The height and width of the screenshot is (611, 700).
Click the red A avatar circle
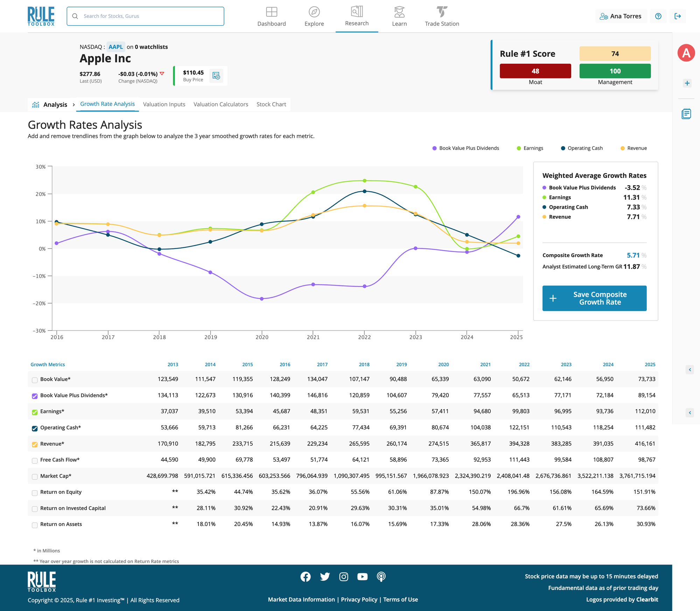(686, 53)
